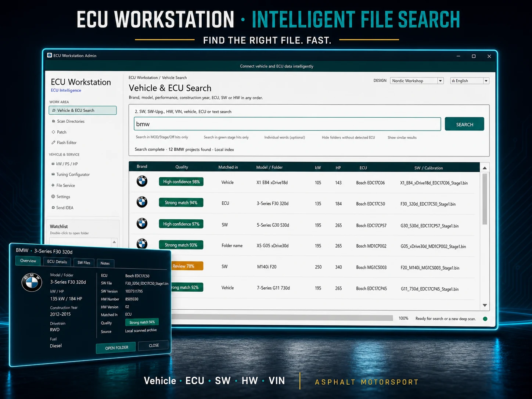Switch to the Overview tab
The height and width of the screenshot is (399, 532).
point(28,261)
